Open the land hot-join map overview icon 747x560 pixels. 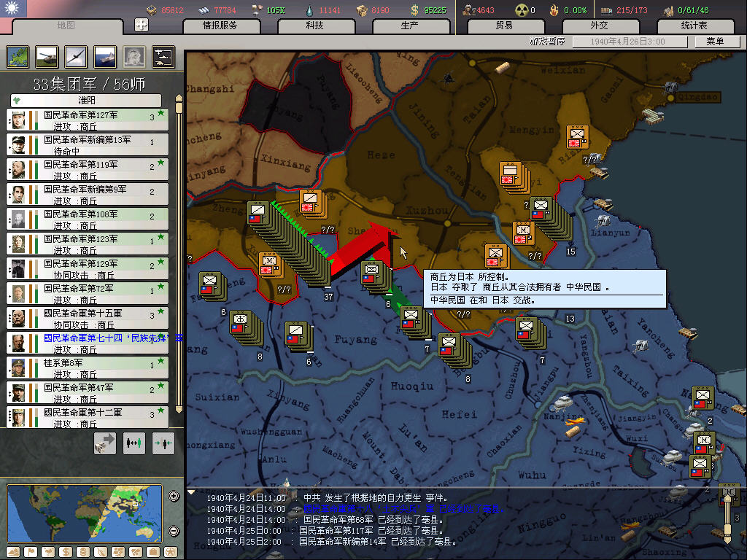18,57
